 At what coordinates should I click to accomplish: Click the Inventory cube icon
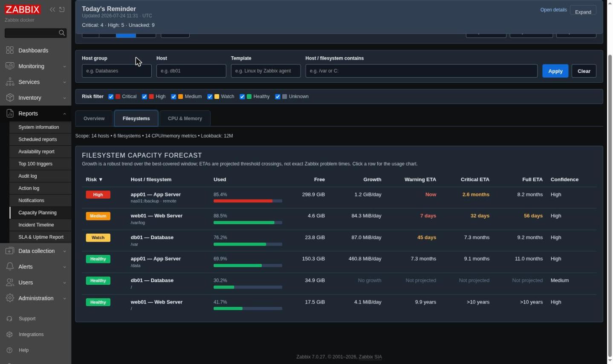coord(10,98)
